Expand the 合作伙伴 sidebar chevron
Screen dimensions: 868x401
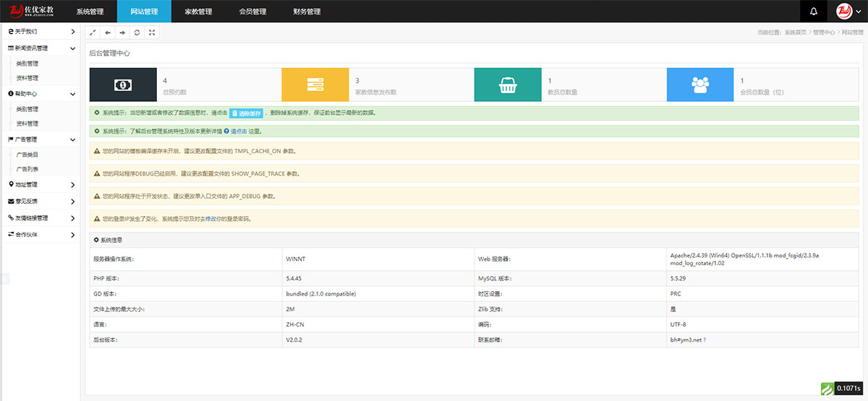click(x=73, y=235)
